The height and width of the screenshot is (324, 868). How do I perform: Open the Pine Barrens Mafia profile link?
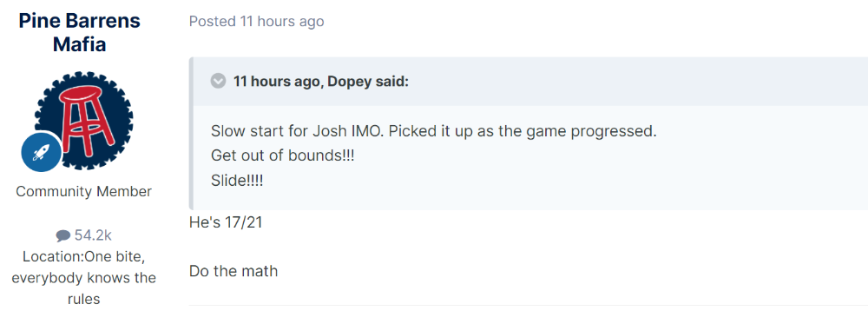(x=79, y=32)
